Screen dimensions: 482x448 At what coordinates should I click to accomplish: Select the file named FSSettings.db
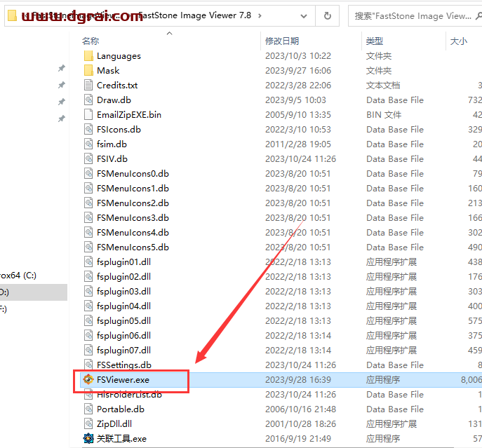(x=124, y=365)
